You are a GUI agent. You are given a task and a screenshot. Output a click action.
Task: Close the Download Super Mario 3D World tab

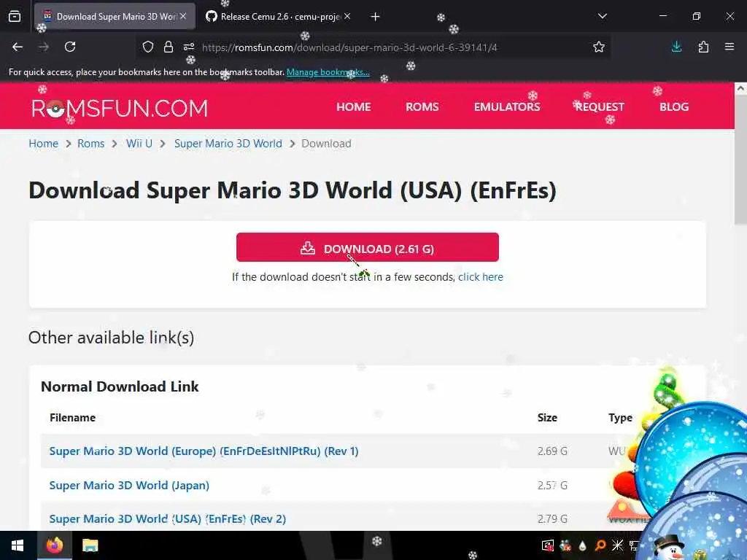coord(183,16)
